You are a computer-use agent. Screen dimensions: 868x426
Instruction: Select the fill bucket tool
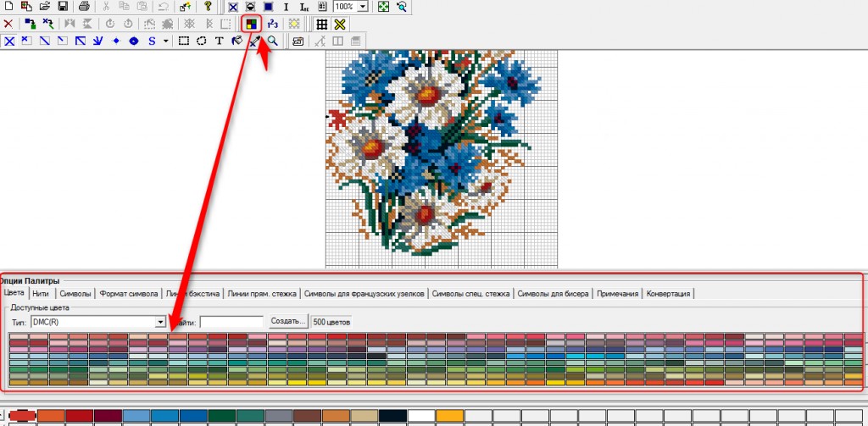pyautogui.click(x=236, y=41)
